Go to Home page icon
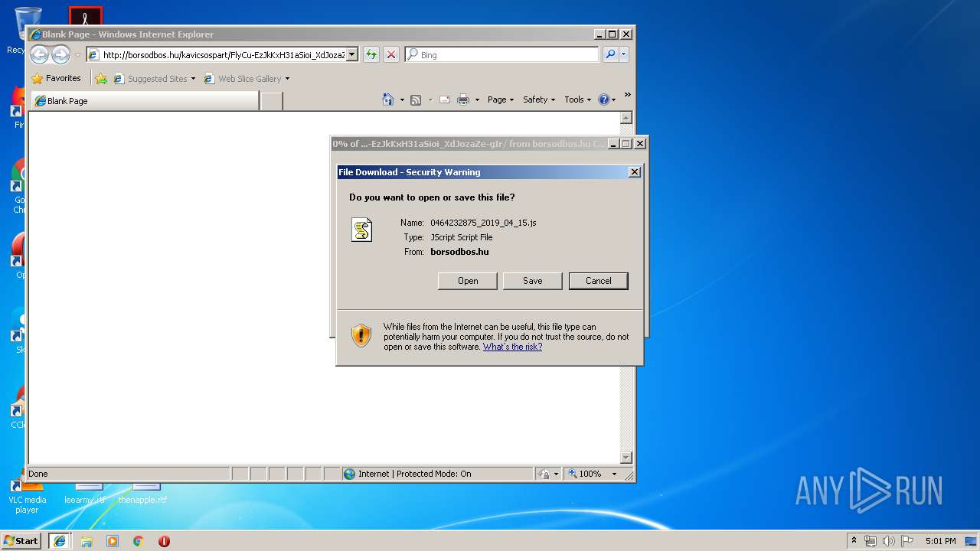Screen dimensions: 980x551 coord(388,99)
